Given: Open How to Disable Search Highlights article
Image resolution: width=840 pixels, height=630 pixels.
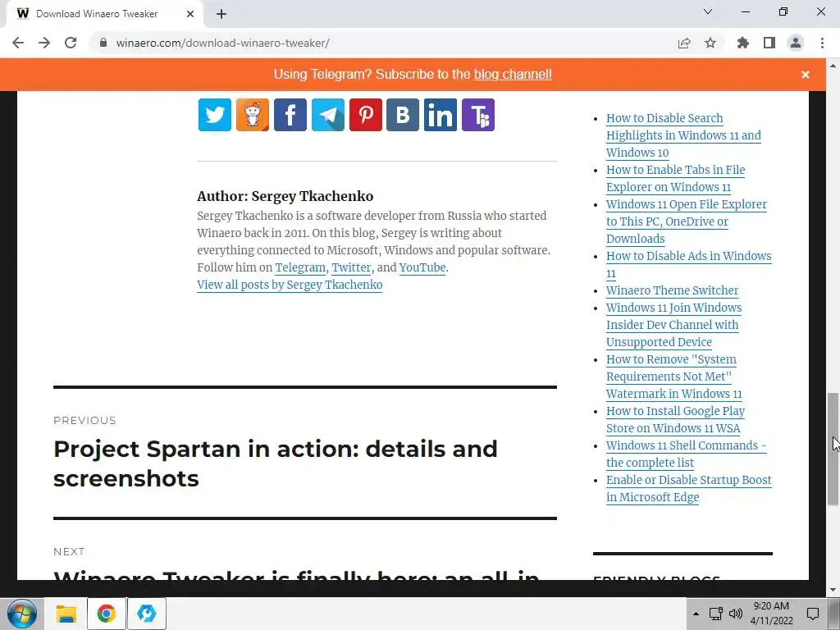Looking at the screenshot, I should tap(683, 135).
